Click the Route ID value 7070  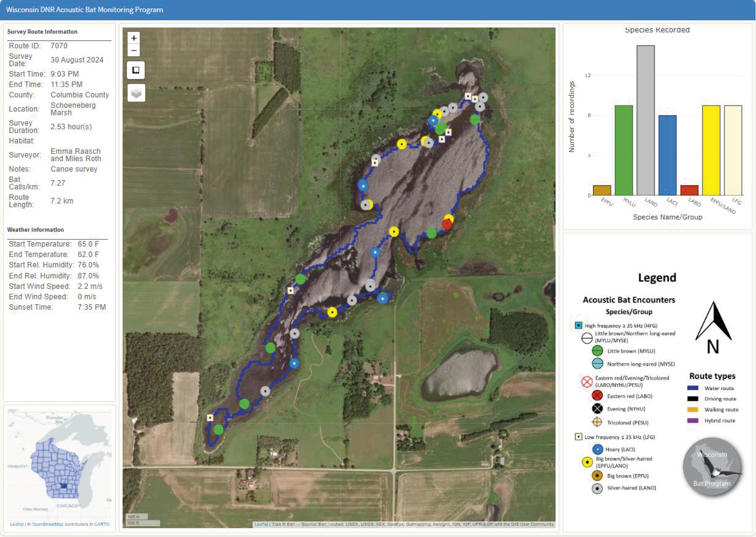tap(59, 46)
